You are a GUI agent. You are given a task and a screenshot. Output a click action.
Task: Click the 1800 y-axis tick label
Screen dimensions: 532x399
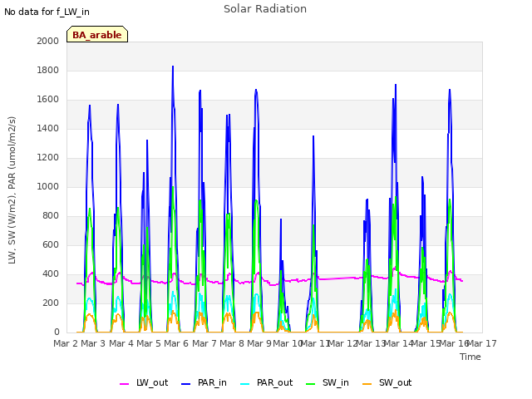pos(48,70)
